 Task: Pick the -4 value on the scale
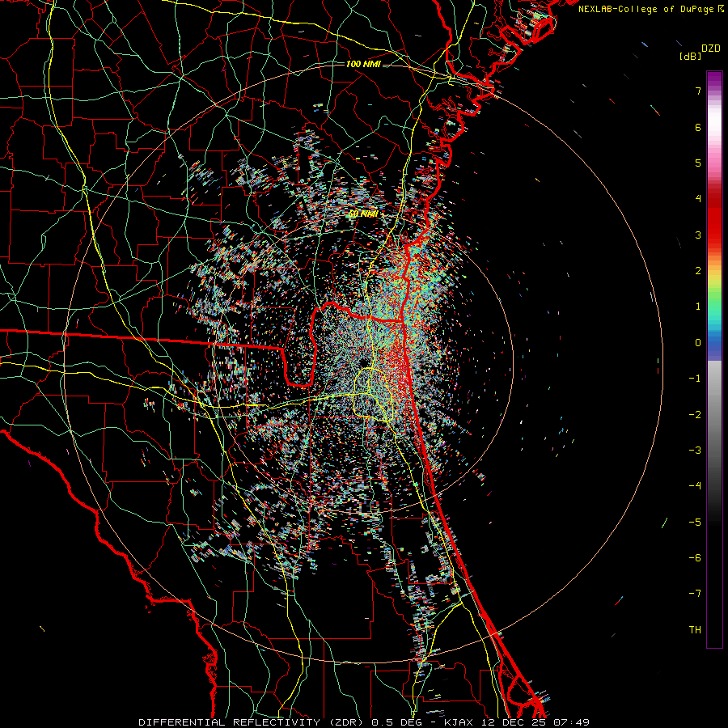coord(695,486)
